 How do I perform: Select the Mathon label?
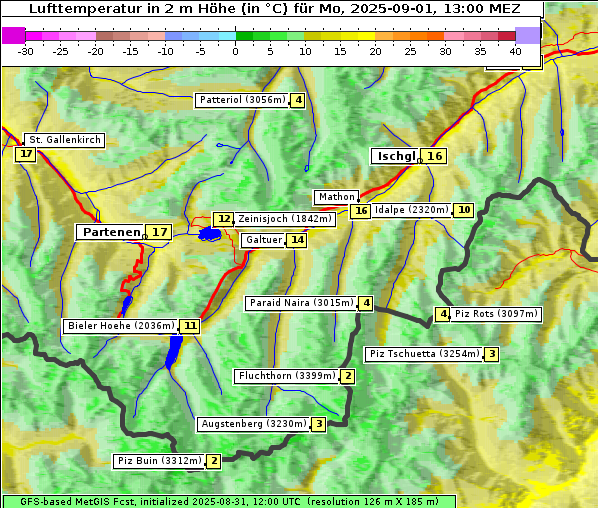click(x=336, y=197)
